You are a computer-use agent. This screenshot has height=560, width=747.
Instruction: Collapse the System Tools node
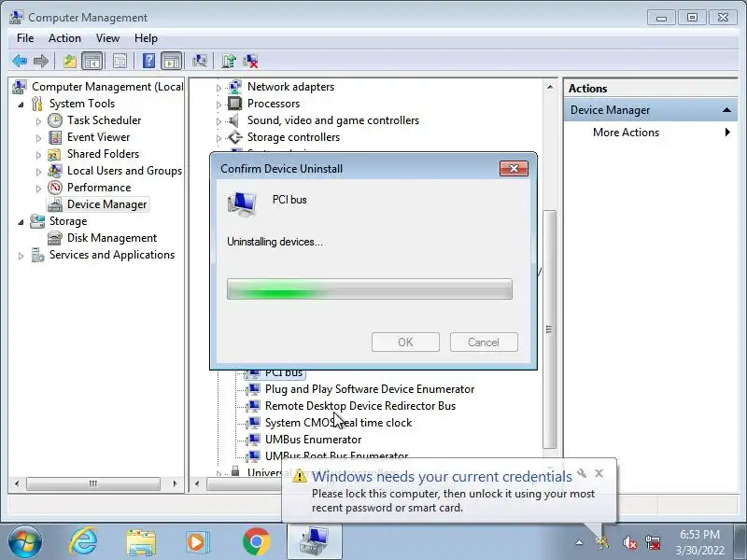[21, 105]
